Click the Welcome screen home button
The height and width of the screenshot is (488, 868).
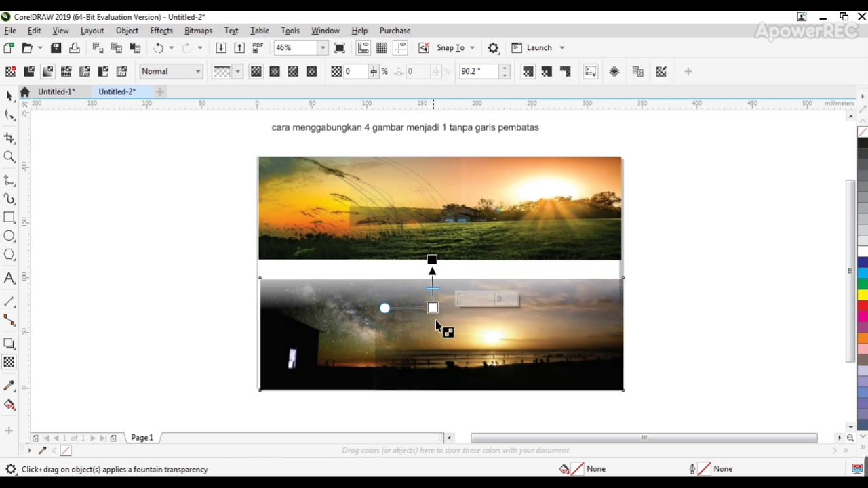(25, 91)
